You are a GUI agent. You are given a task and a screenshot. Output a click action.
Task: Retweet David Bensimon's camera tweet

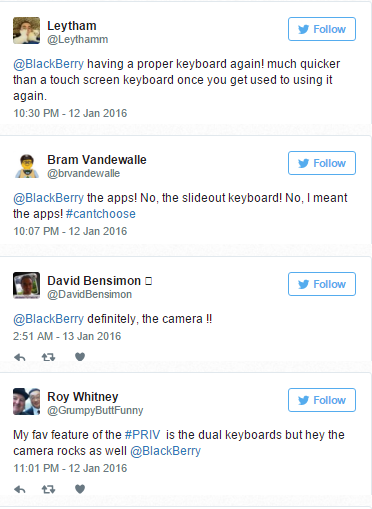(48, 357)
